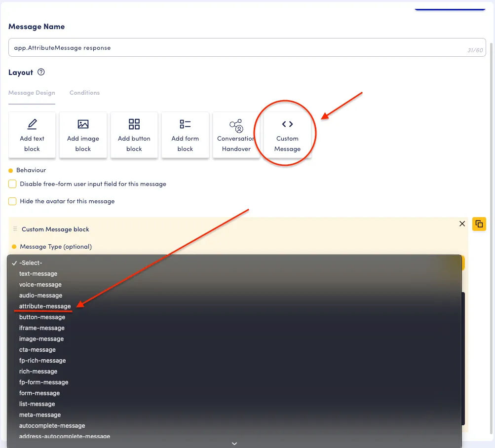Select image-message from the dropdown list
The width and height of the screenshot is (495, 448).
click(x=234, y=339)
